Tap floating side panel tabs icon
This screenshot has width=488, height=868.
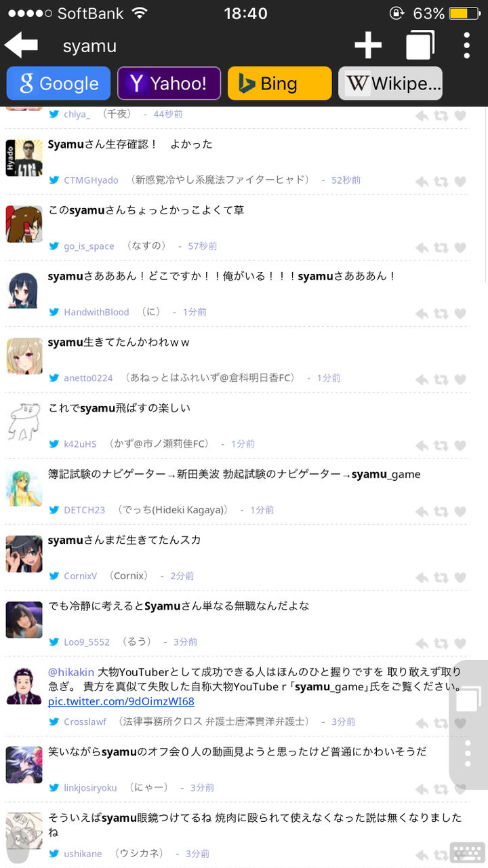(468, 699)
